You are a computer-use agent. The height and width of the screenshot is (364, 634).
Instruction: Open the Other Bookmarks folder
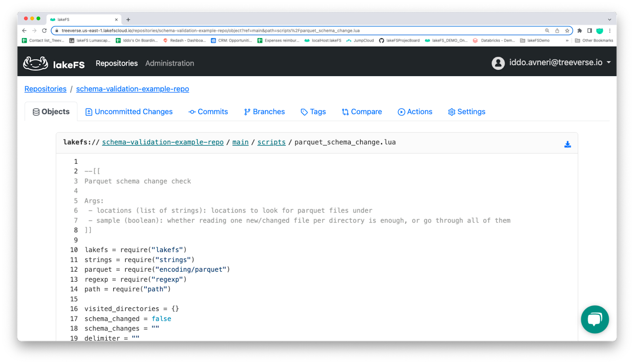594,40
